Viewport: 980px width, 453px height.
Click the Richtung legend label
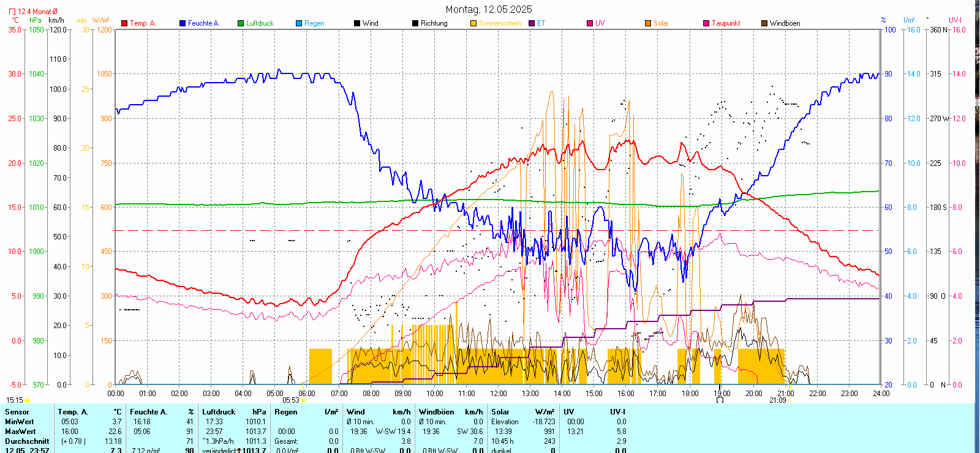(434, 23)
